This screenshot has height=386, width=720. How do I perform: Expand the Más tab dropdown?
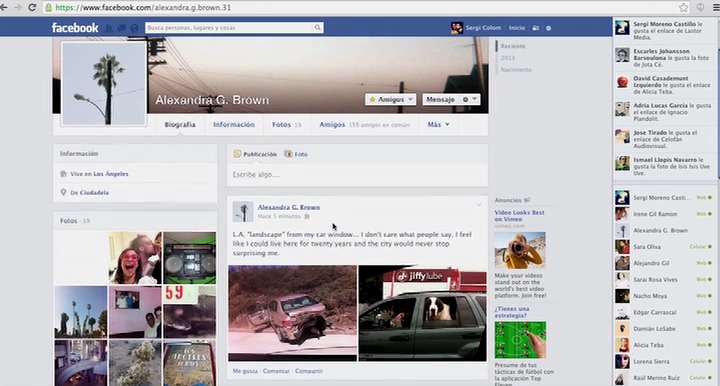point(439,124)
